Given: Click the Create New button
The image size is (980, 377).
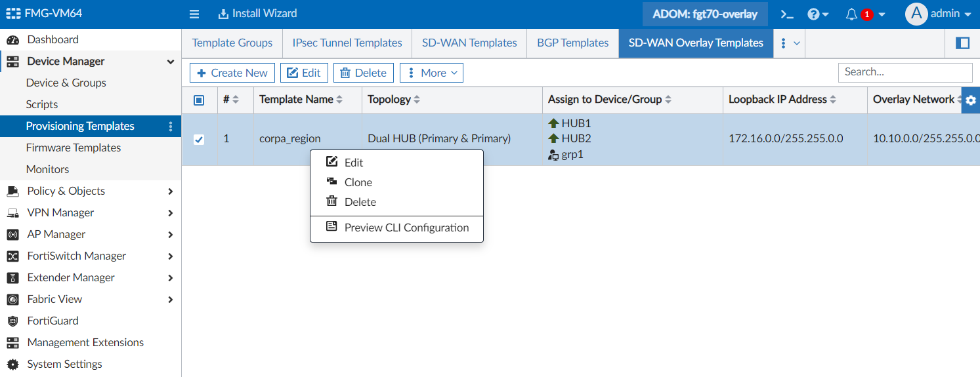Looking at the screenshot, I should coord(232,73).
